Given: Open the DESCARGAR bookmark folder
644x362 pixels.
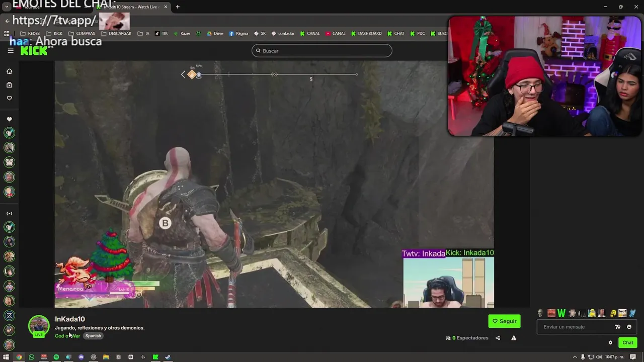Looking at the screenshot, I should (x=116, y=34).
